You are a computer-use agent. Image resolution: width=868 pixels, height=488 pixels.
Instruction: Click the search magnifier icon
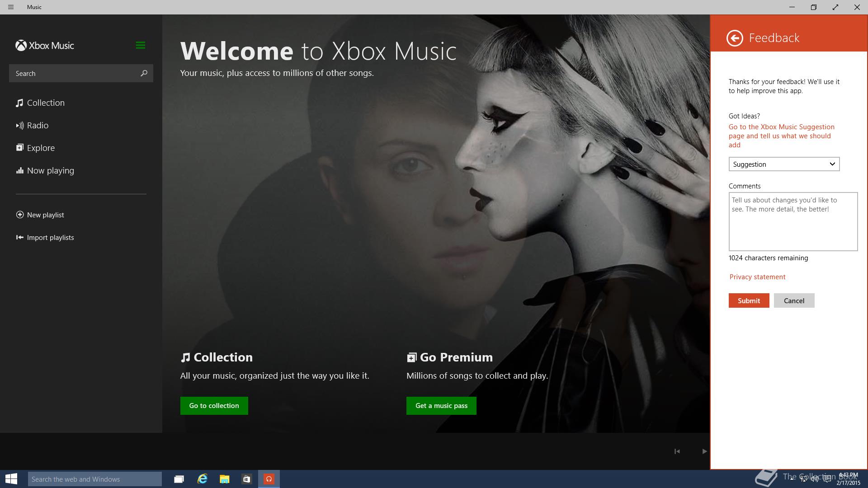tap(144, 73)
